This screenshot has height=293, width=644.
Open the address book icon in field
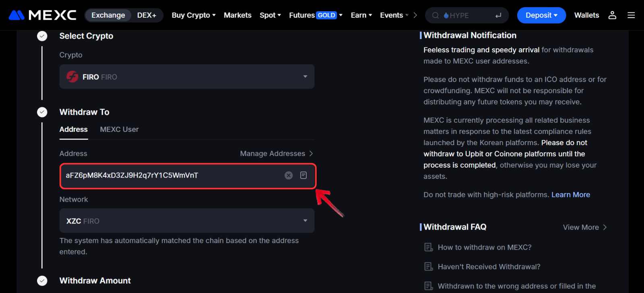303,175
